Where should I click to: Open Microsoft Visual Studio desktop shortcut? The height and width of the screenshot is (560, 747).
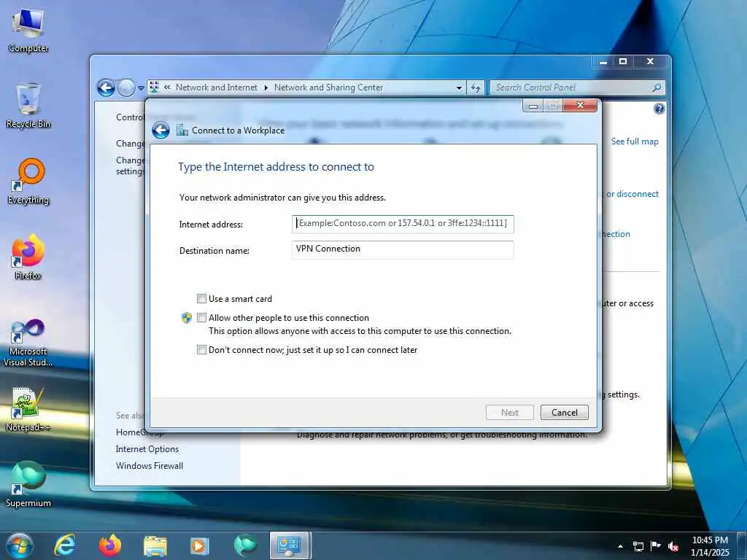(28, 343)
